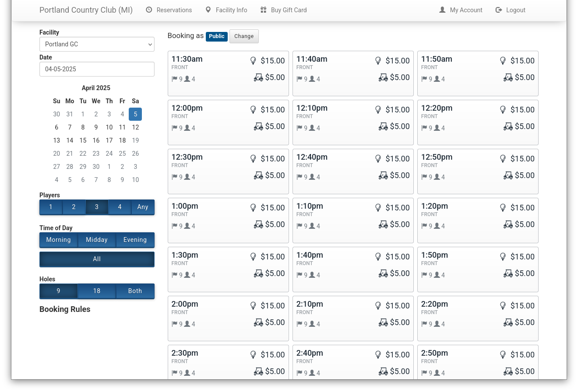Select April 12 in the calendar

coord(135,127)
